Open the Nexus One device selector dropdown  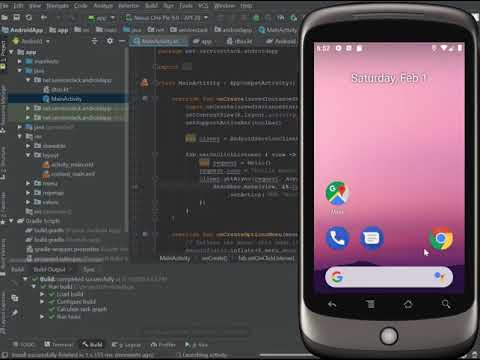coord(167,18)
